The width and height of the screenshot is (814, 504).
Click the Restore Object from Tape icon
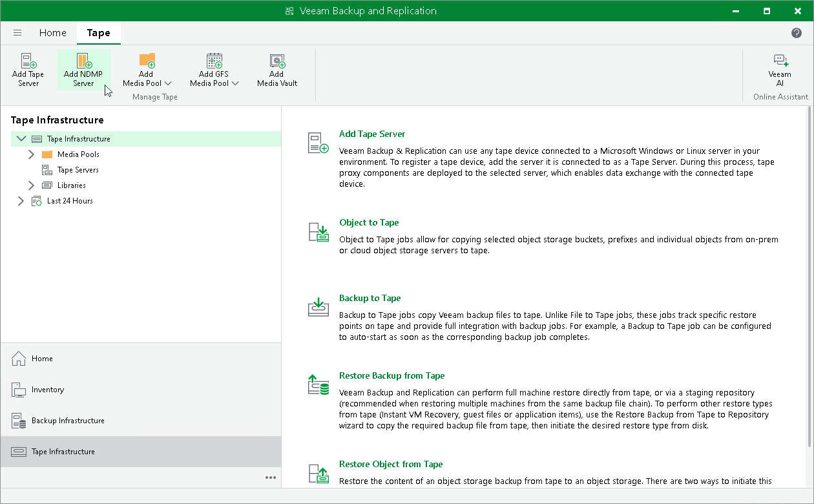318,474
